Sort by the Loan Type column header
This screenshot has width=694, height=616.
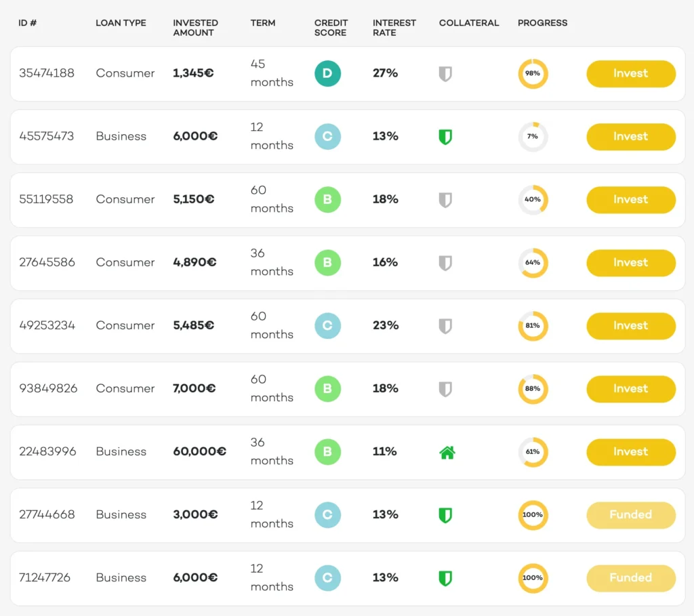(x=121, y=22)
